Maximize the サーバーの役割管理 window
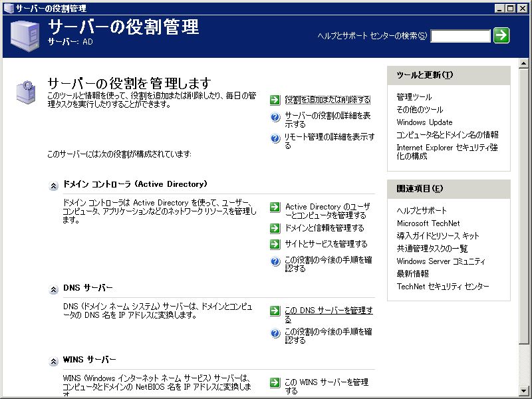Viewport: 532px width, 399px height. click(x=510, y=9)
